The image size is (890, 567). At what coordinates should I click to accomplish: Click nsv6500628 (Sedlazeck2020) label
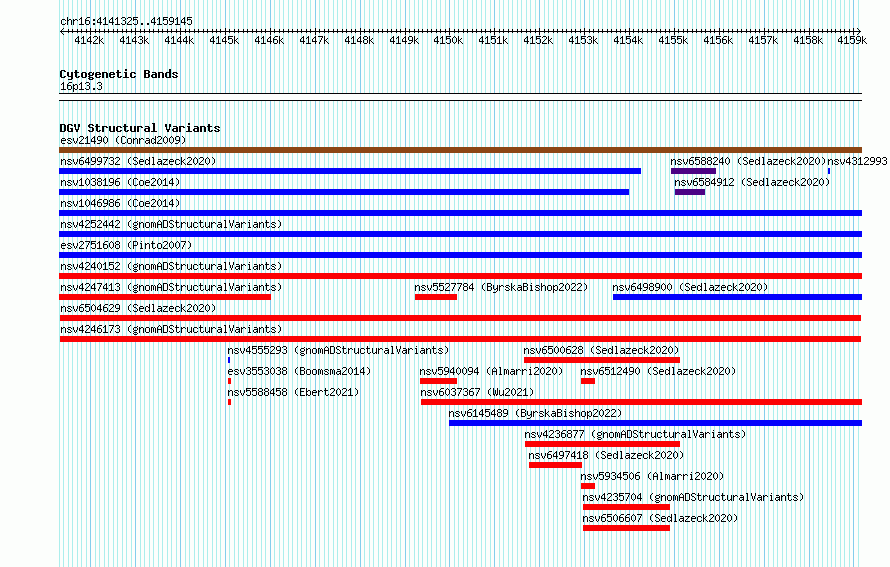(x=601, y=350)
